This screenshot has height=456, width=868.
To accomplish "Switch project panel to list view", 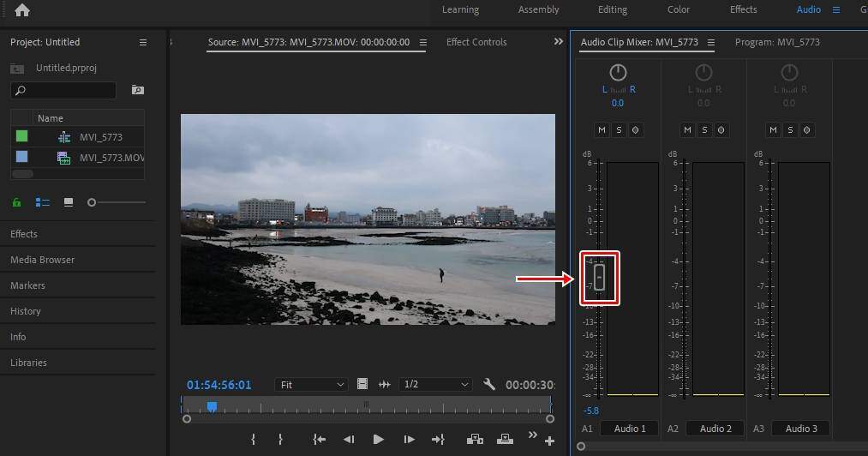I will tap(43, 202).
